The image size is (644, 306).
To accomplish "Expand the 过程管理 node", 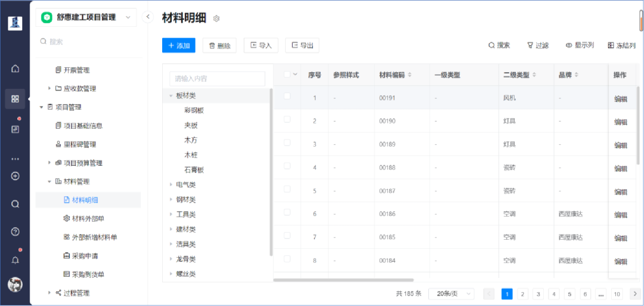I will (49, 293).
